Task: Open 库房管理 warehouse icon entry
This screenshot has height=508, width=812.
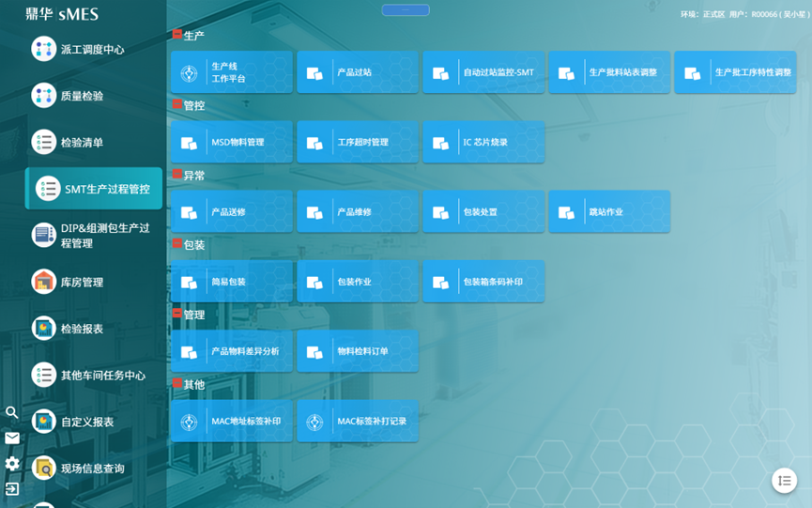Action: (44, 282)
